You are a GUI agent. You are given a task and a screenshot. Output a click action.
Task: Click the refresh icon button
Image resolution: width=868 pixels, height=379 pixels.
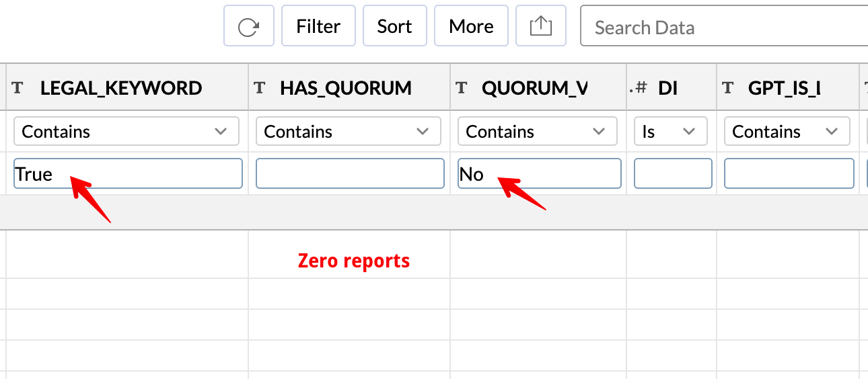(249, 26)
